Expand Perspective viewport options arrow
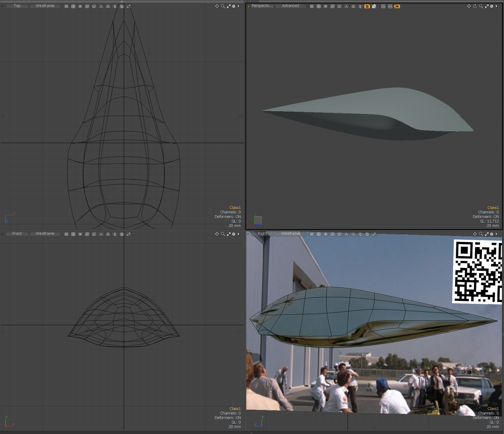This screenshot has width=504, height=434. point(496,6)
